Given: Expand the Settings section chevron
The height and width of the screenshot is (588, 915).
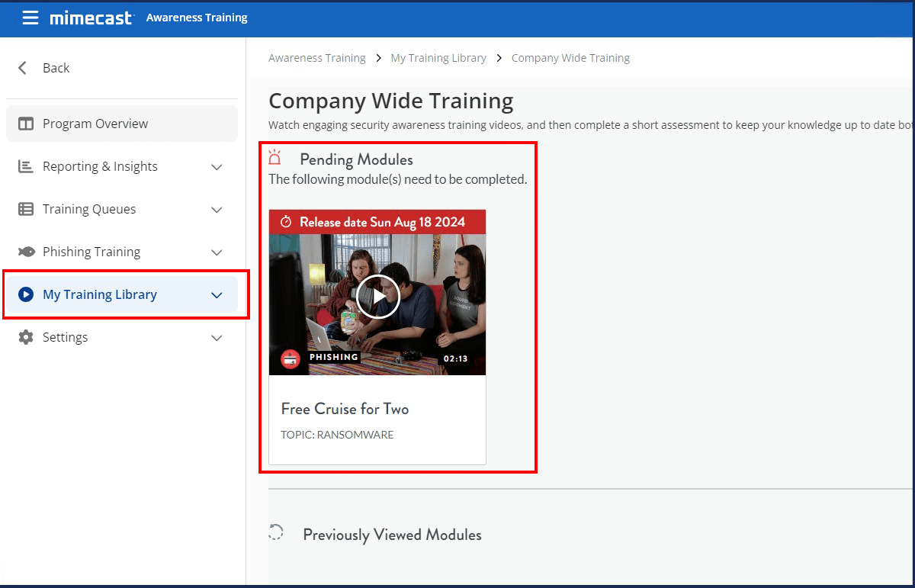Looking at the screenshot, I should 217,338.
